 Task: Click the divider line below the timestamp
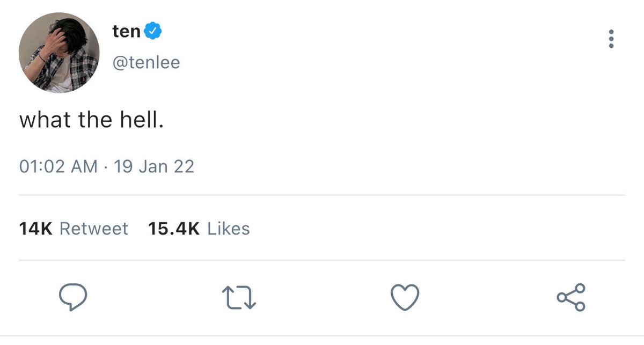(322, 195)
